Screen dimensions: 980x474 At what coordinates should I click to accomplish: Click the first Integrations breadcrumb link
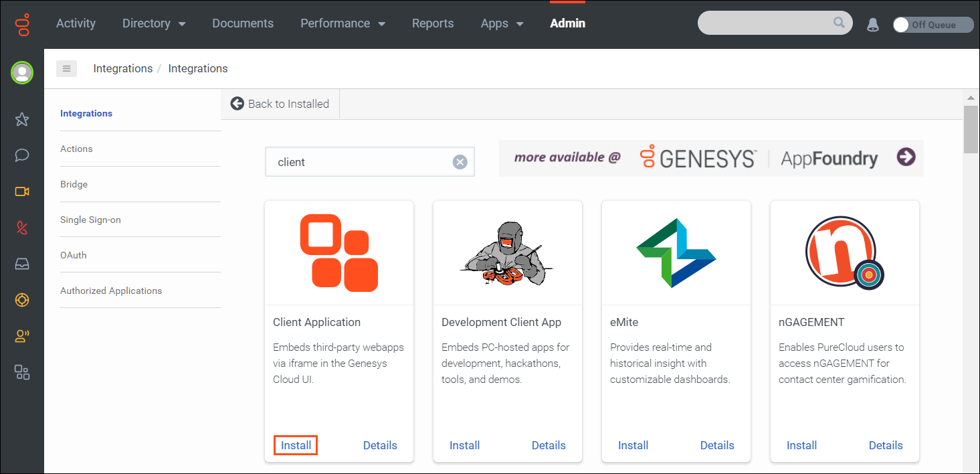click(x=123, y=68)
